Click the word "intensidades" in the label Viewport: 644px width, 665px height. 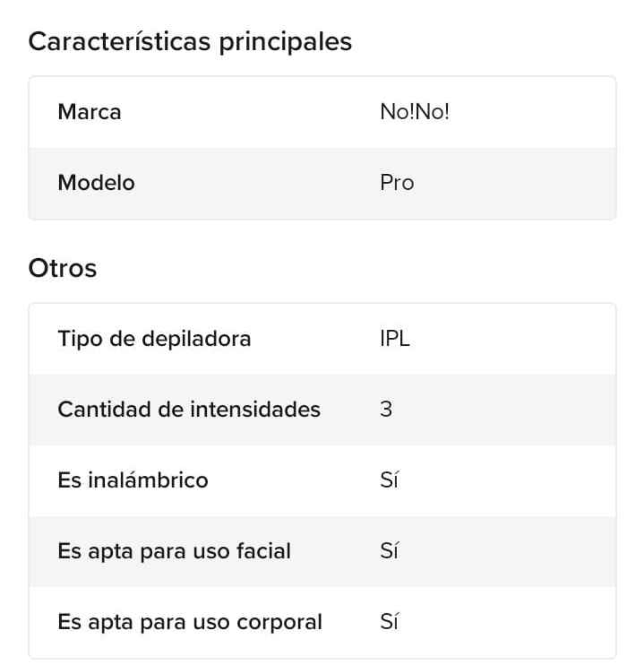coord(255,409)
